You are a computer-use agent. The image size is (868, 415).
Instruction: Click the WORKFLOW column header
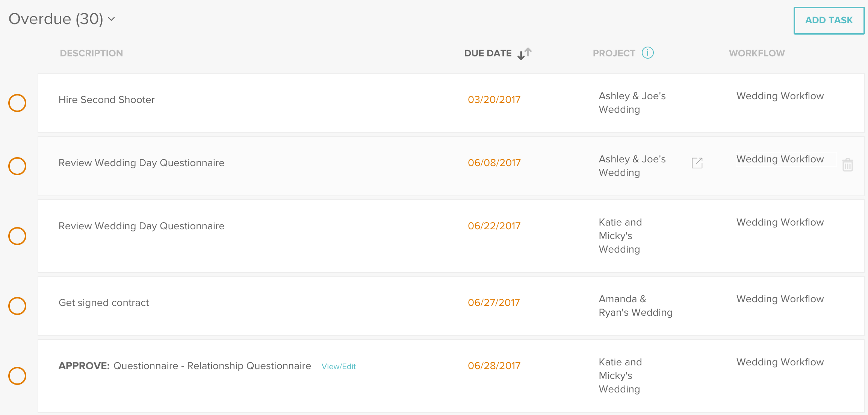coord(756,53)
